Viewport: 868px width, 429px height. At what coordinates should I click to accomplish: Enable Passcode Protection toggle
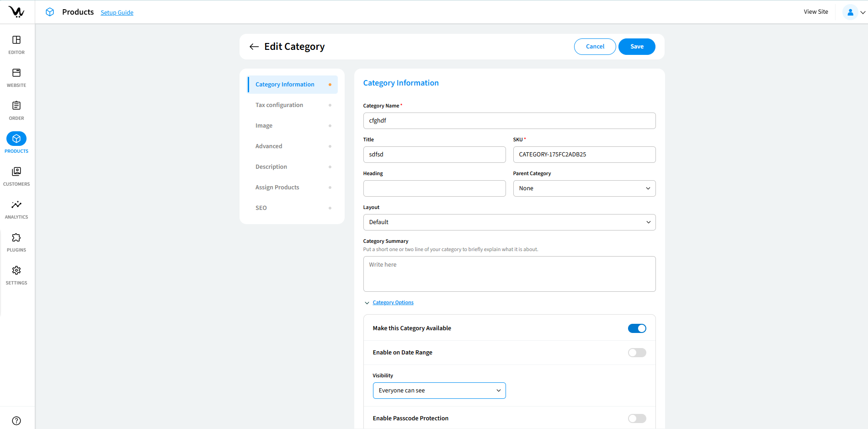637,418
